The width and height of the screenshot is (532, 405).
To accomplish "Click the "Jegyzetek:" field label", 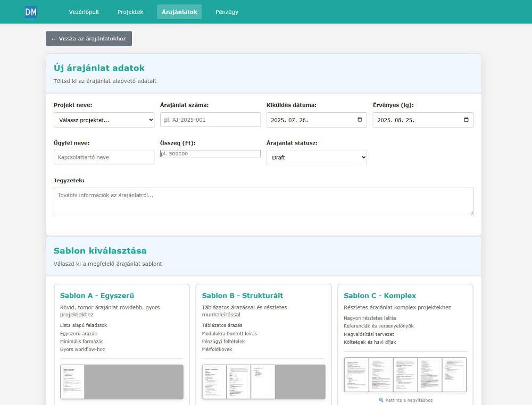I will coord(69,181).
